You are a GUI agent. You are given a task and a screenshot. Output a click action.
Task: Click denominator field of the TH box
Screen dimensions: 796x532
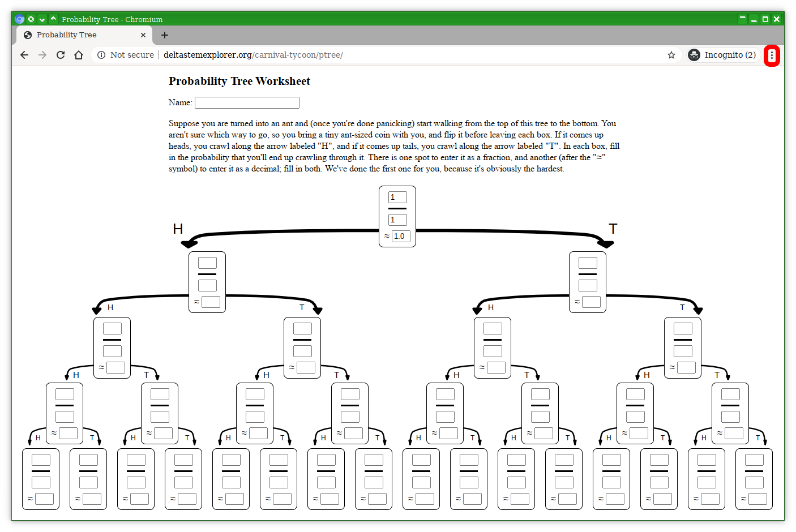pyautogui.click(x=493, y=351)
